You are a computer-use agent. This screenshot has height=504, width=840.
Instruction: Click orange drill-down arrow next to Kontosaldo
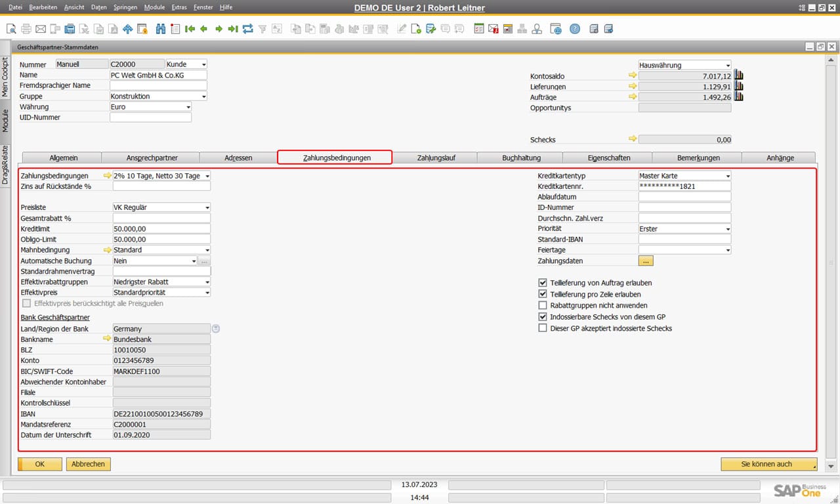point(632,75)
